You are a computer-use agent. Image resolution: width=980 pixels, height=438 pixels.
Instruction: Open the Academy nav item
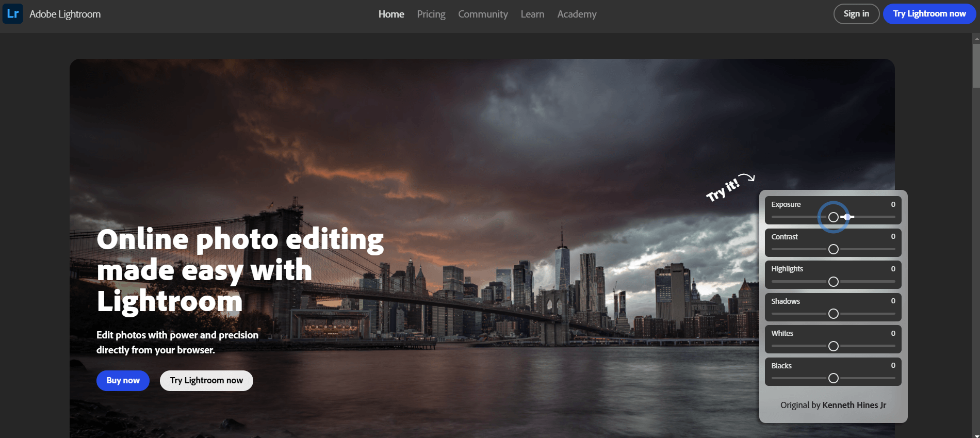tap(577, 14)
